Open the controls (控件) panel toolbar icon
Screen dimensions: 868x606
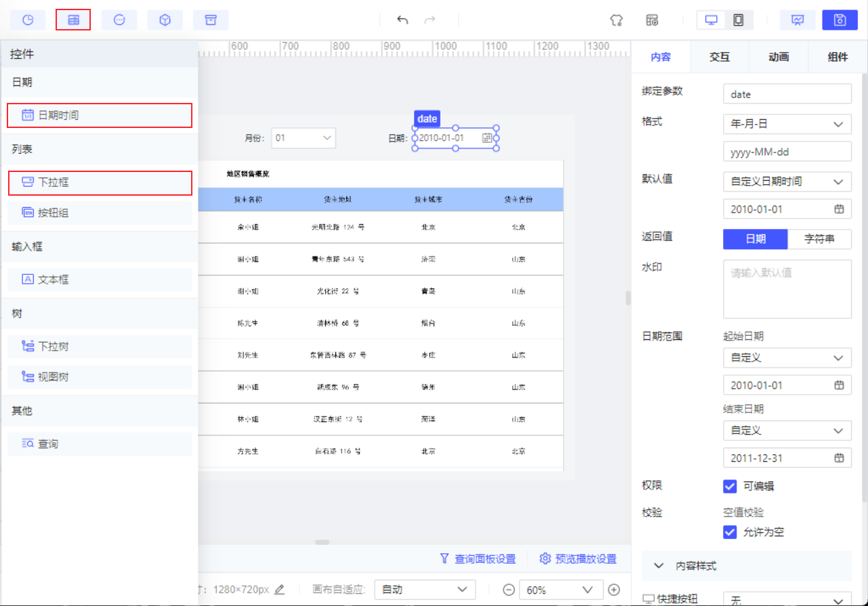click(x=73, y=20)
